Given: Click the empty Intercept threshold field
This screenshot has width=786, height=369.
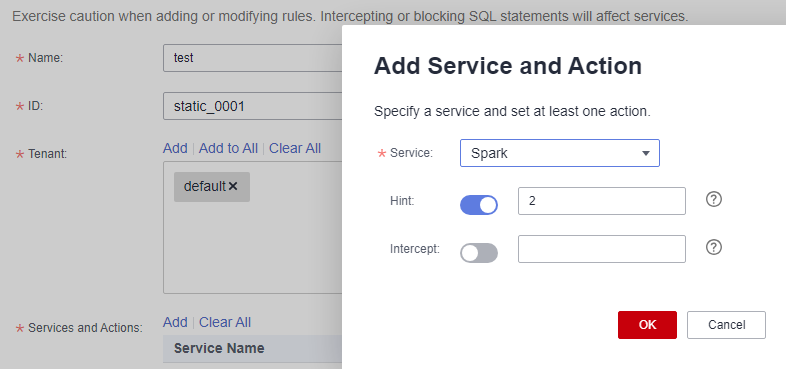Looking at the screenshot, I should (602, 249).
